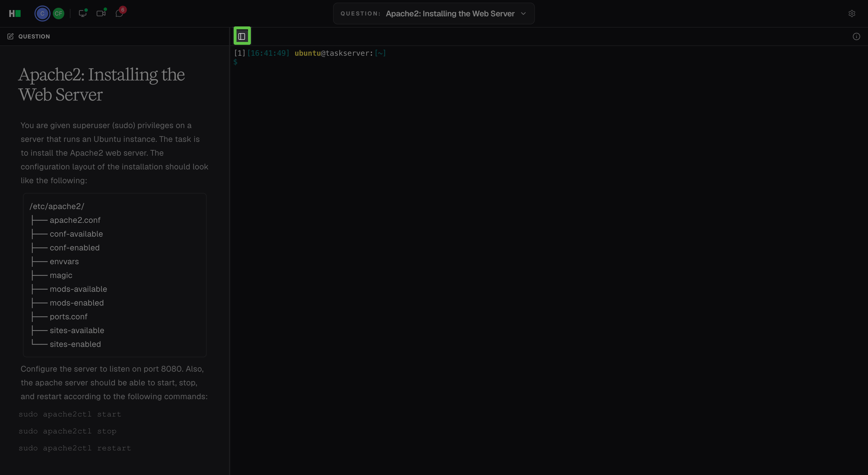Click 'sites-available' in the layout tree
868x475 pixels.
pyautogui.click(x=77, y=331)
